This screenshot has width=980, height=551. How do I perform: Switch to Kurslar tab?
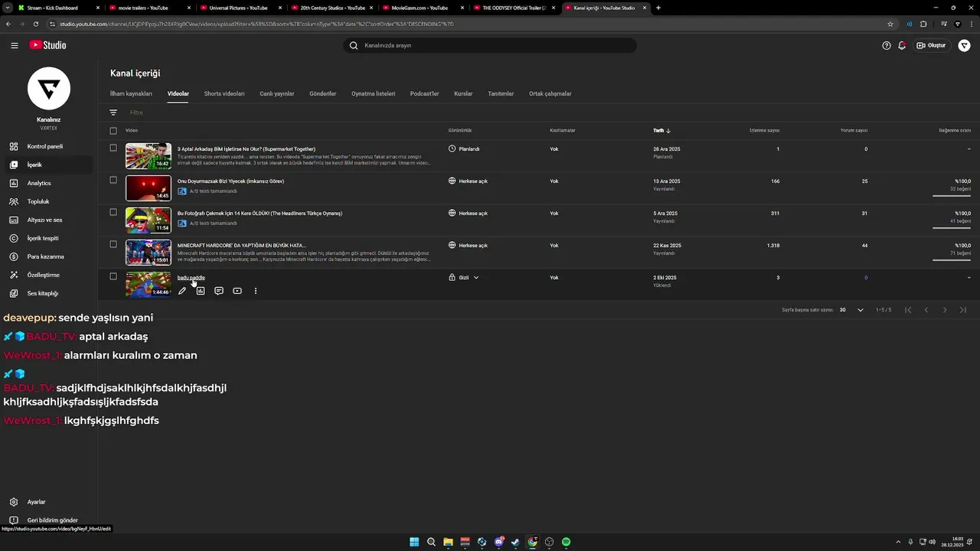(463, 93)
